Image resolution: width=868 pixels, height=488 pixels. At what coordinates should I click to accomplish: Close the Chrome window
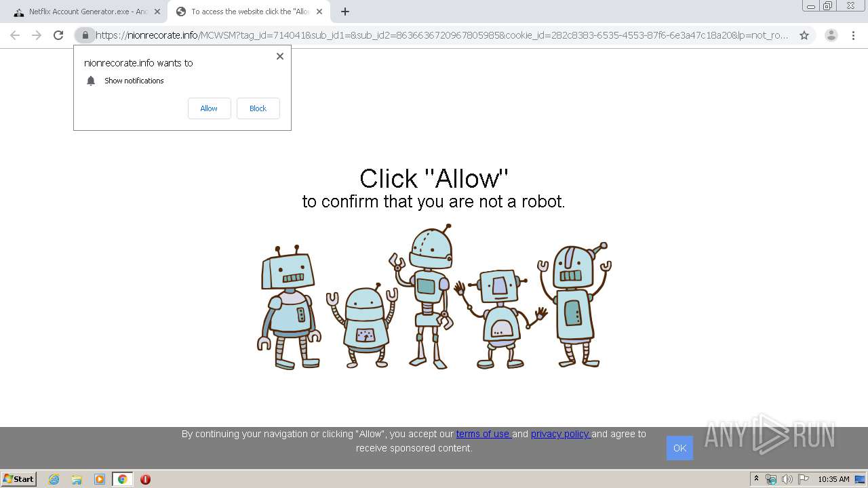[x=850, y=6]
